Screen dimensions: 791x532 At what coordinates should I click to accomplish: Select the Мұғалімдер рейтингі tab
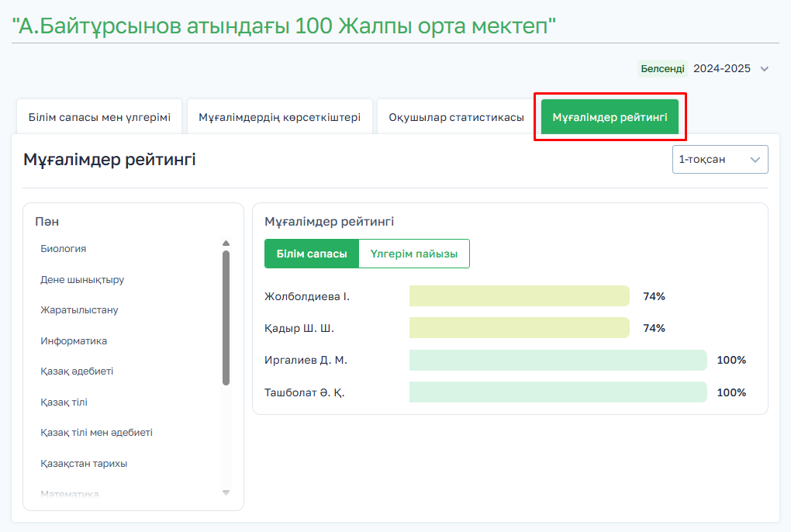(610, 117)
